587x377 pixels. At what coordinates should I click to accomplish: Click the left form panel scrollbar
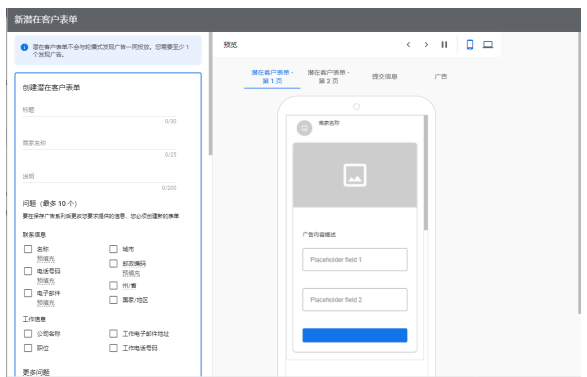[x=210, y=94]
